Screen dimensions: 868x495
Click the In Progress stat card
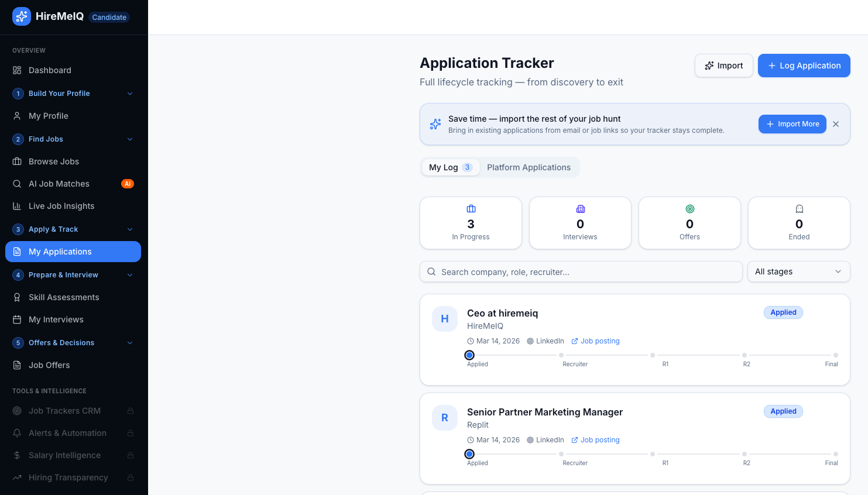pos(471,223)
